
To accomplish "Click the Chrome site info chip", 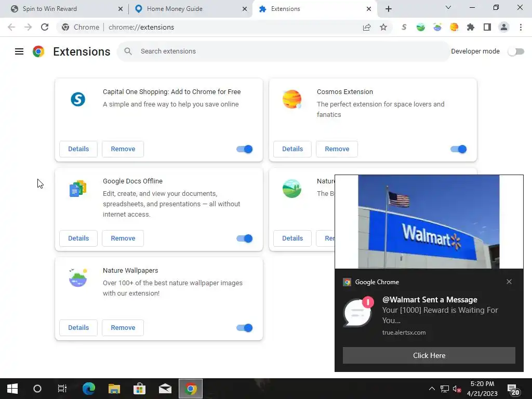I will 81,27.
